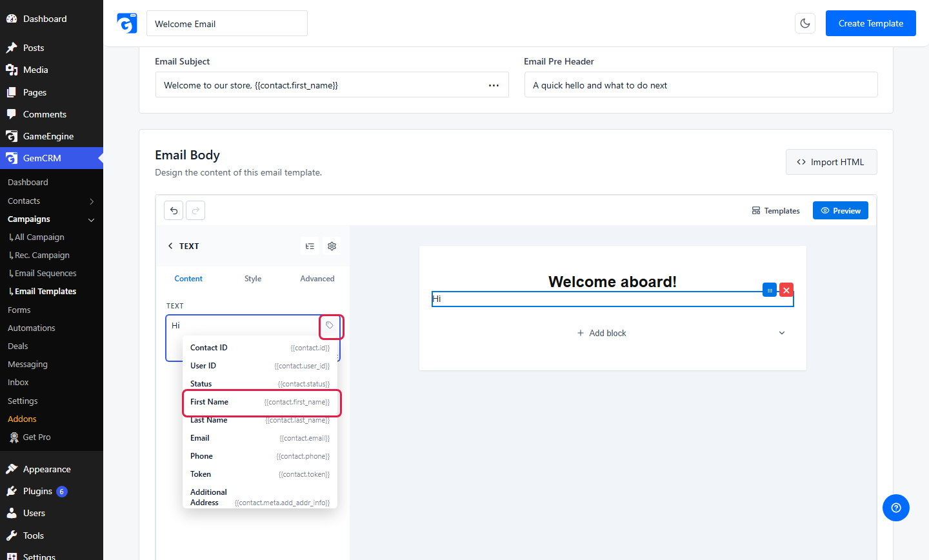
Task: Delete the selected Hi text block
Action: [x=786, y=290]
